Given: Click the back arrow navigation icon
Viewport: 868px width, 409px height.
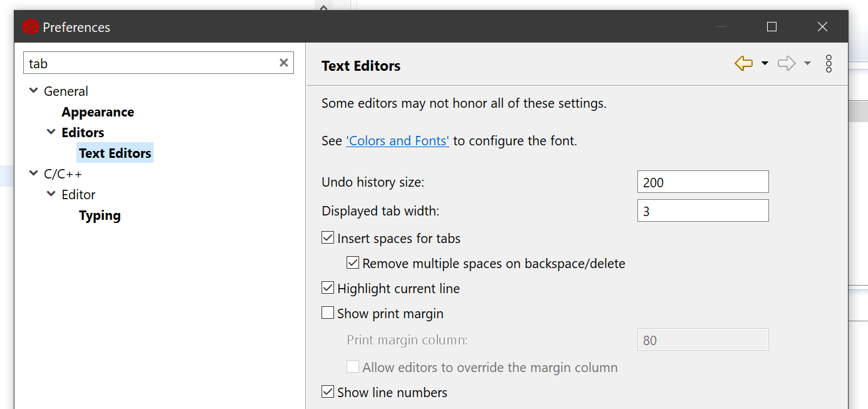Looking at the screenshot, I should click(x=743, y=63).
